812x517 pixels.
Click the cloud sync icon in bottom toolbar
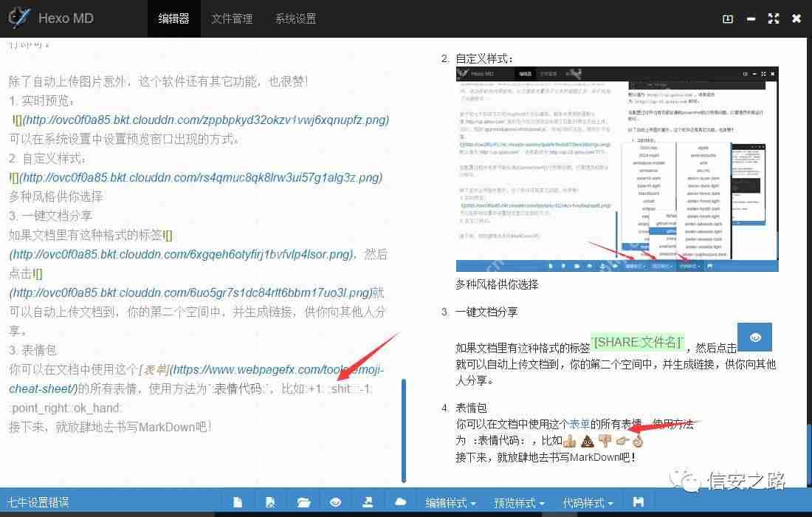click(401, 501)
